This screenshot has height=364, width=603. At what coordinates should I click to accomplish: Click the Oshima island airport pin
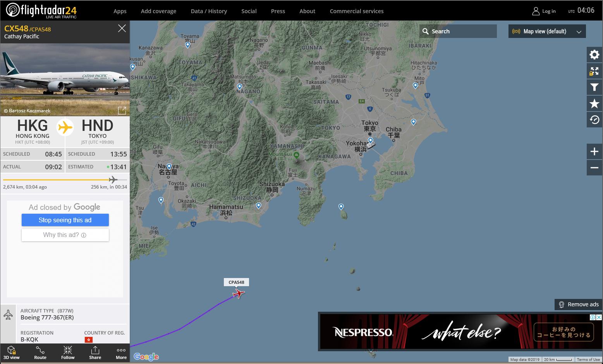[341, 207]
